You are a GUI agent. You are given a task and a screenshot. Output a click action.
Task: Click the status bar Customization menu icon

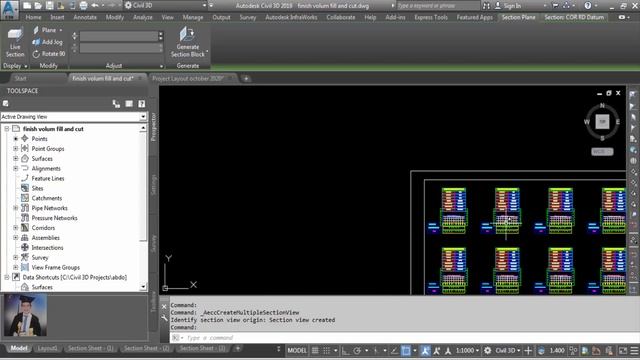[x=634, y=350]
